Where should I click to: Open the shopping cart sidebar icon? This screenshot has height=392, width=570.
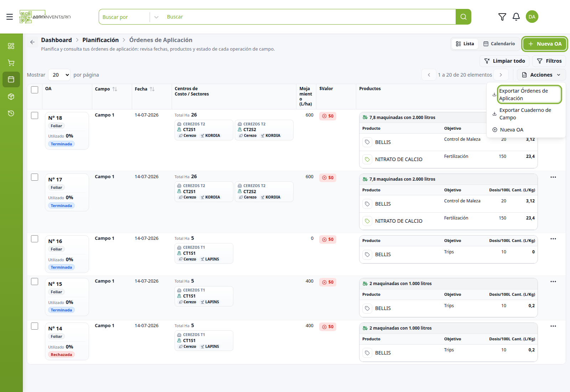coord(11,63)
